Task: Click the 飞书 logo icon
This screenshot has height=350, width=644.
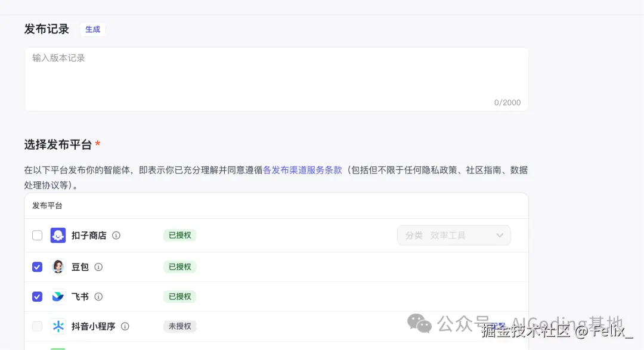Action: (x=58, y=296)
